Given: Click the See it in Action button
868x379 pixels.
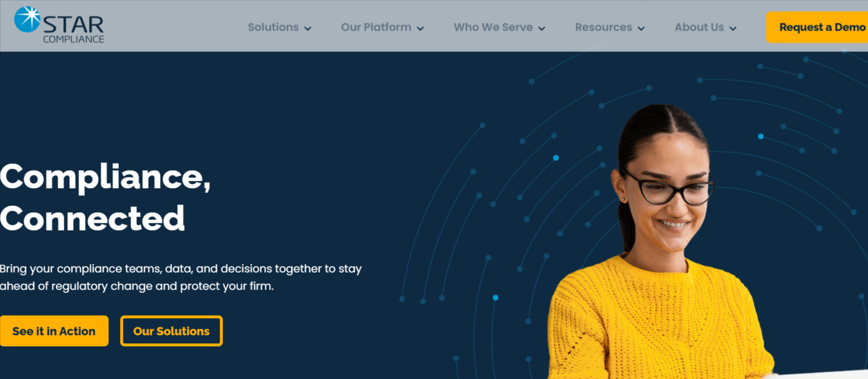Looking at the screenshot, I should pyautogui.click(x=54, y=331).
